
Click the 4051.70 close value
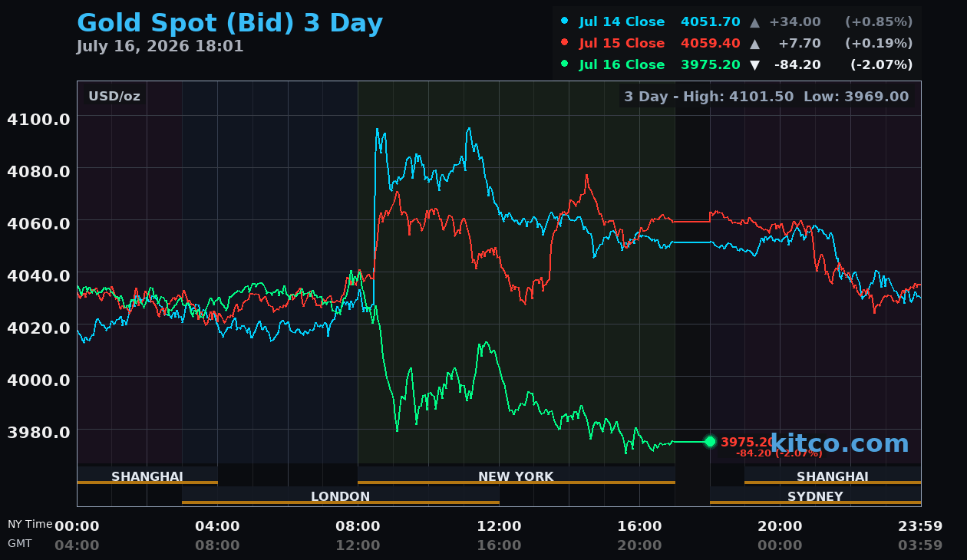pos(711,21)
